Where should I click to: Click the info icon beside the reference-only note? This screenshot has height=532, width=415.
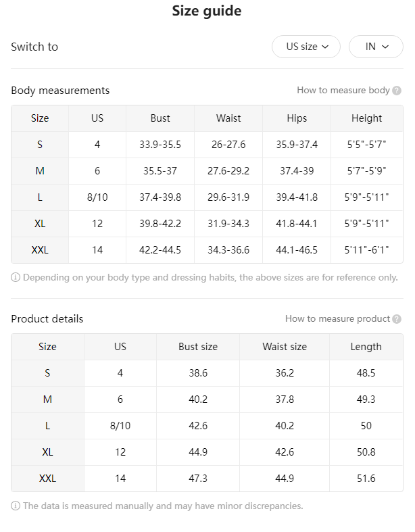click(16, 278)
